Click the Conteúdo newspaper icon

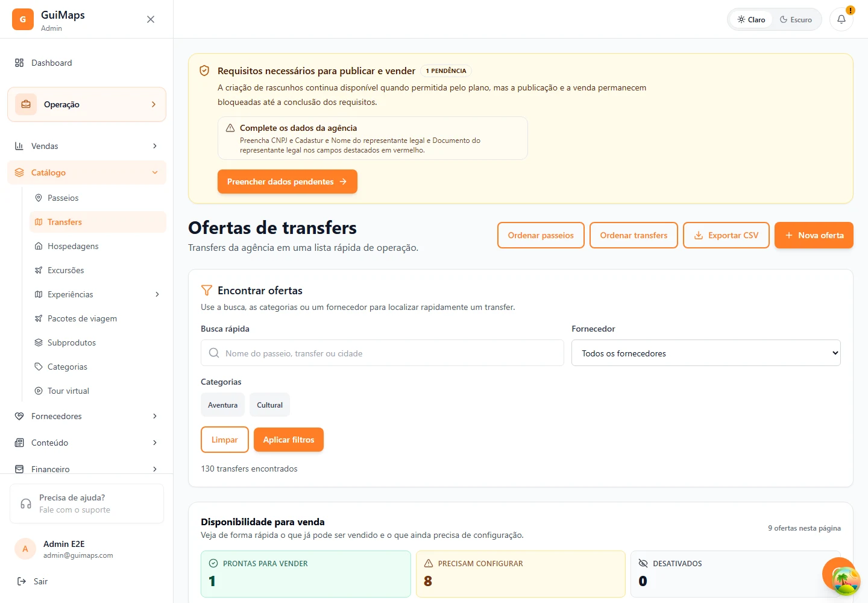19,443
